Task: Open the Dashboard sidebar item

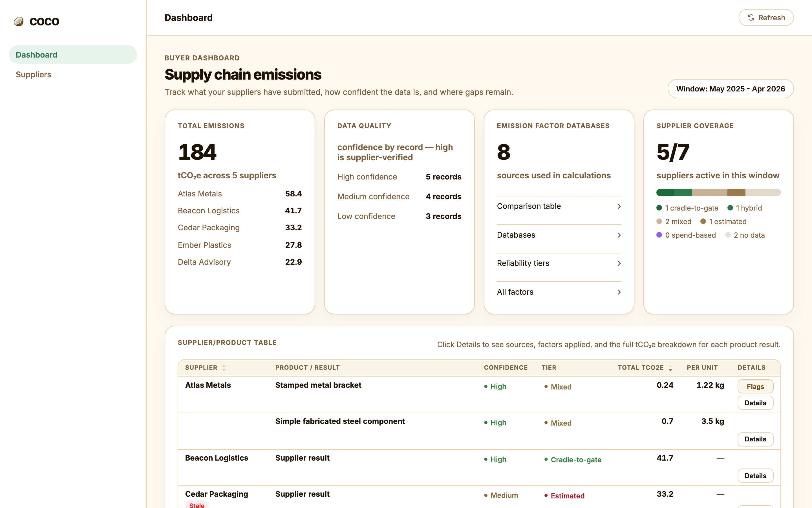Action: 73,54
